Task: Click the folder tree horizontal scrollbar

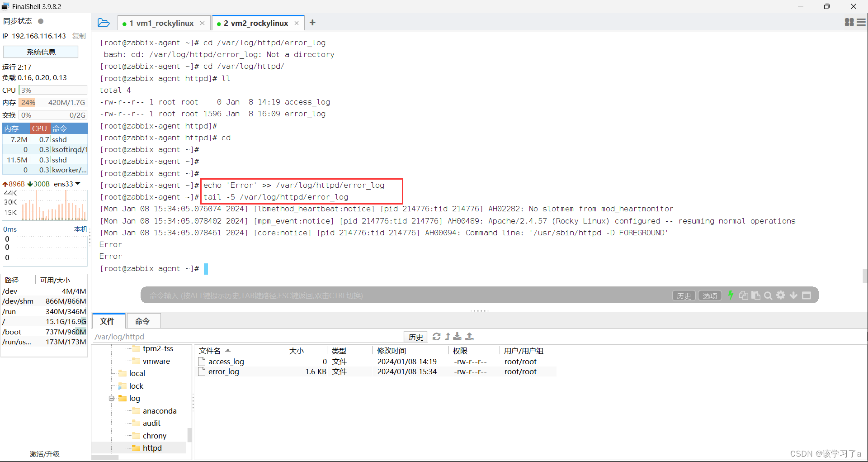Action: pos(105,457)
